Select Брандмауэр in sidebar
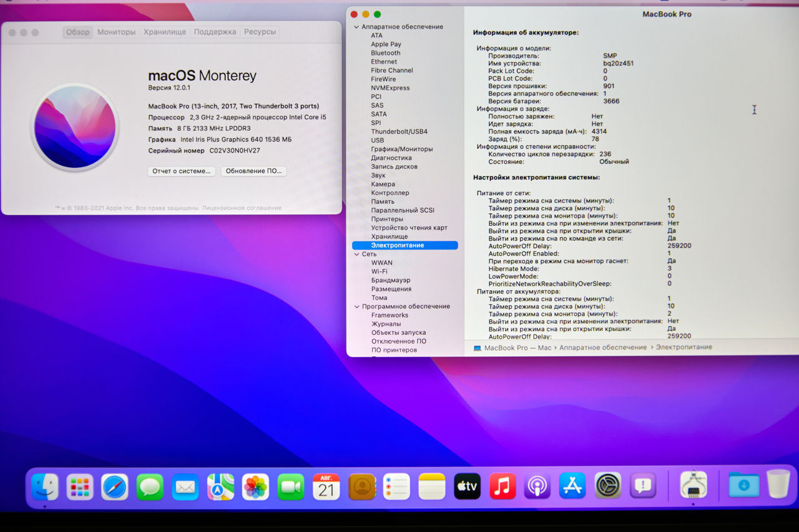Image resolution: width=799 pixels, height=532 pixels. 391,280
